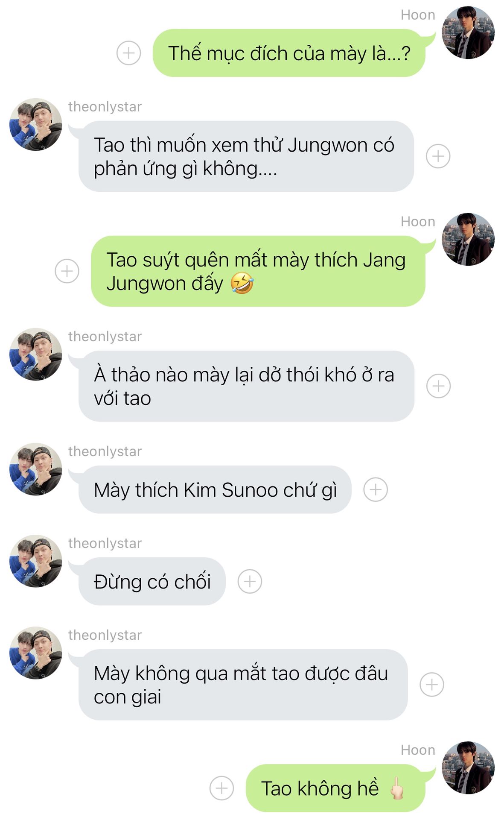Click the Hoon name above the last message
This screenshot has height=820, width=504.
tap(418, 750)
